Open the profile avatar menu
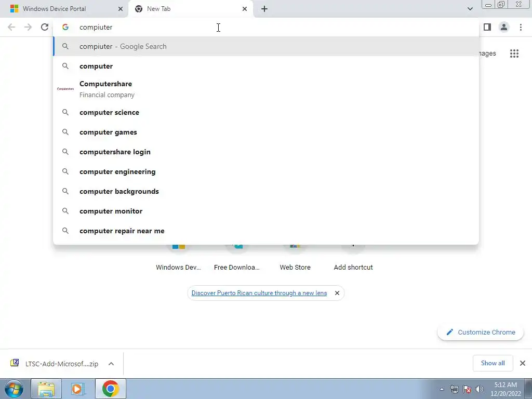The height and width of the screenshot is (399, 532). [x=504, y=27]
